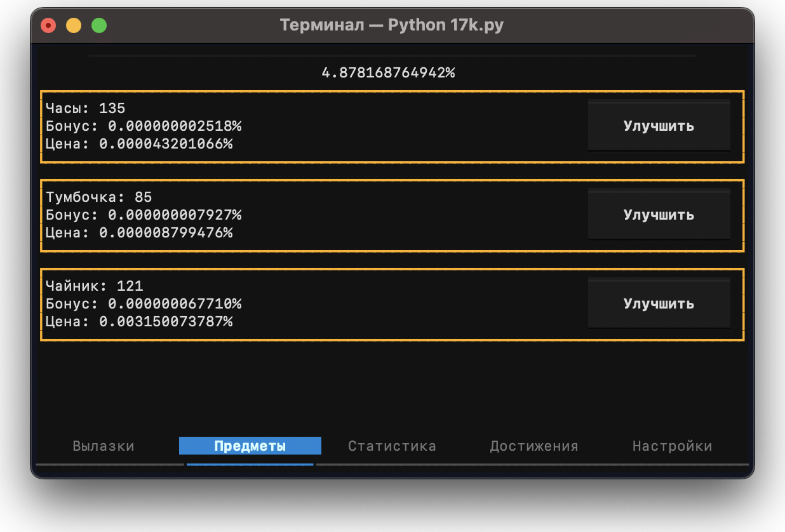Go to the Достижения tab

pyautogui.click(x=533, y=446)
